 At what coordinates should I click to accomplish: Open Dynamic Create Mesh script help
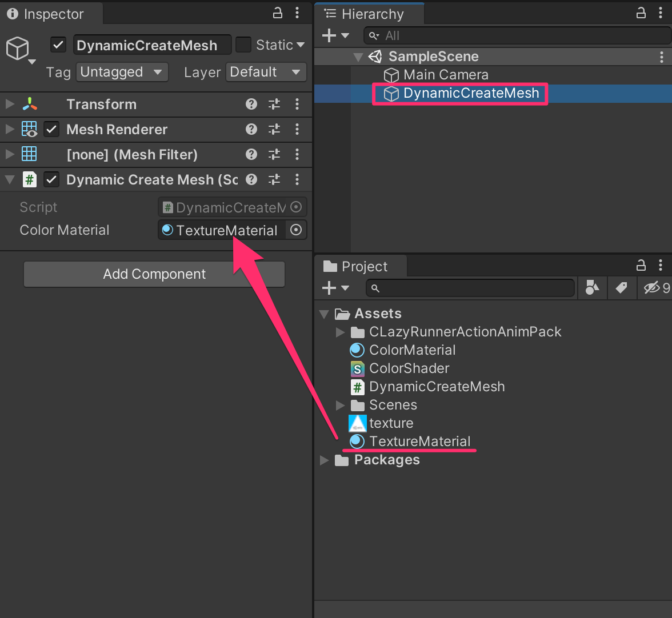tap(251, 179)
